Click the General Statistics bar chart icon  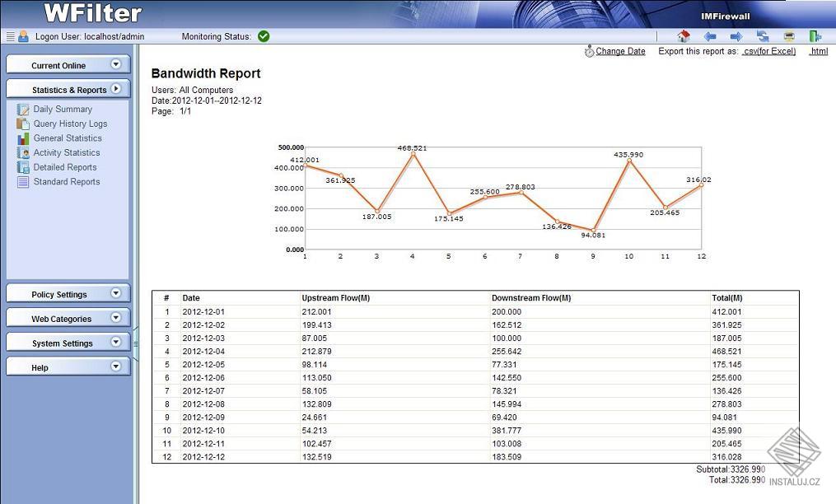click(x=23, y=138)
